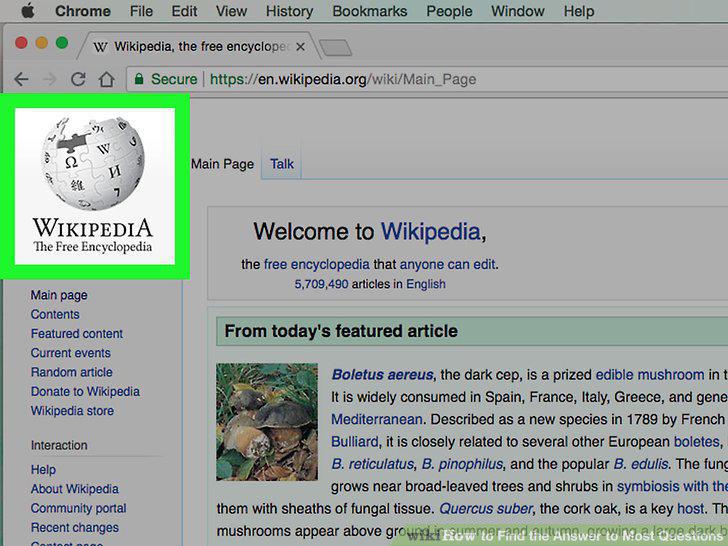Open the Random article link

click(x=72, y=372)
